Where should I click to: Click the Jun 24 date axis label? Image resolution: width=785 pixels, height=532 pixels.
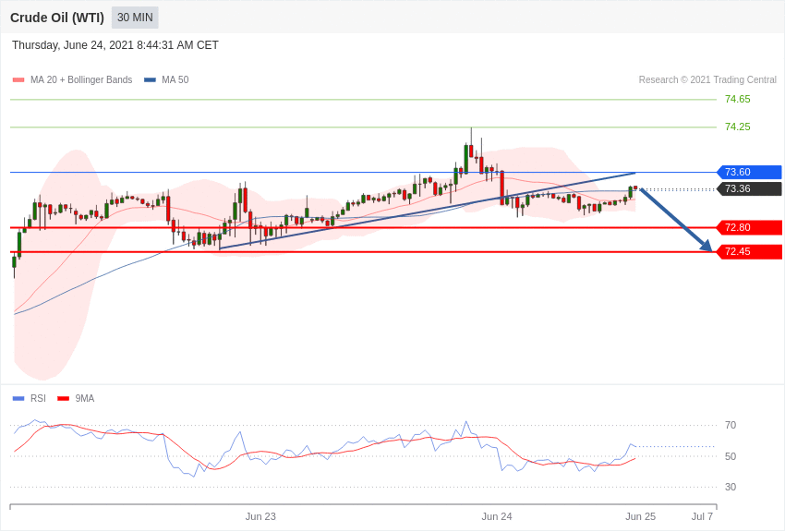point(497,516)
